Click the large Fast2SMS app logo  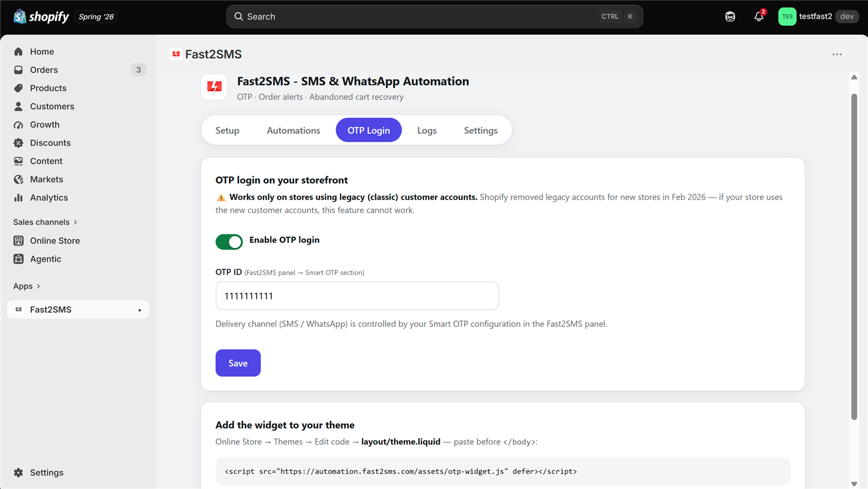(214, 87)
